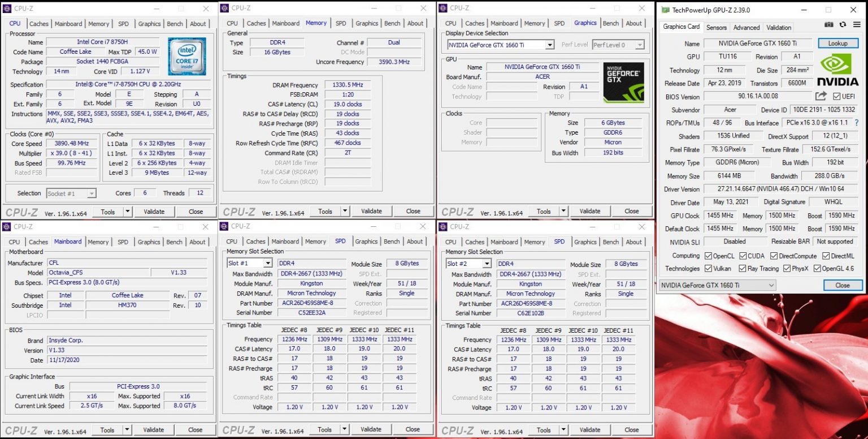
Task: Switch to the Sensors tab in GPU-Z
Action: [x=717, y=27]
